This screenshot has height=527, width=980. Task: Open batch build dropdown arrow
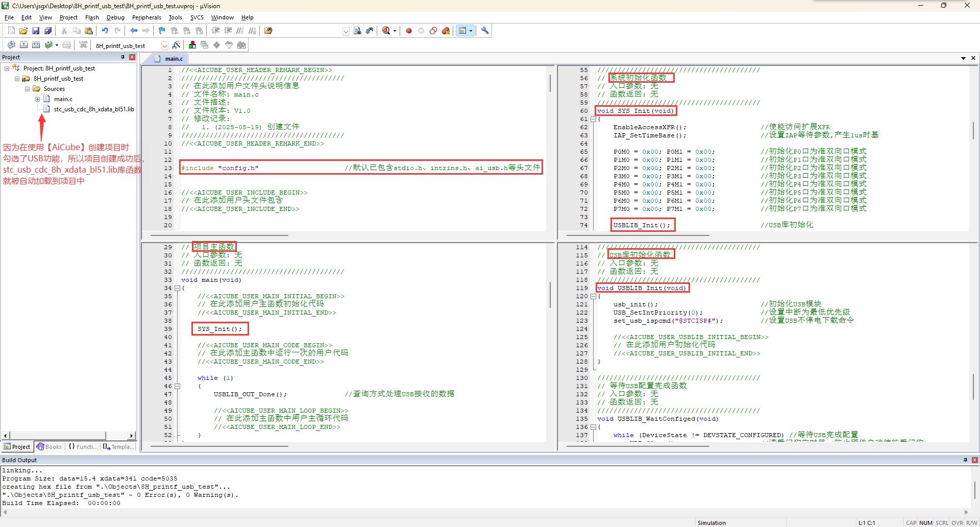point(57,45)
